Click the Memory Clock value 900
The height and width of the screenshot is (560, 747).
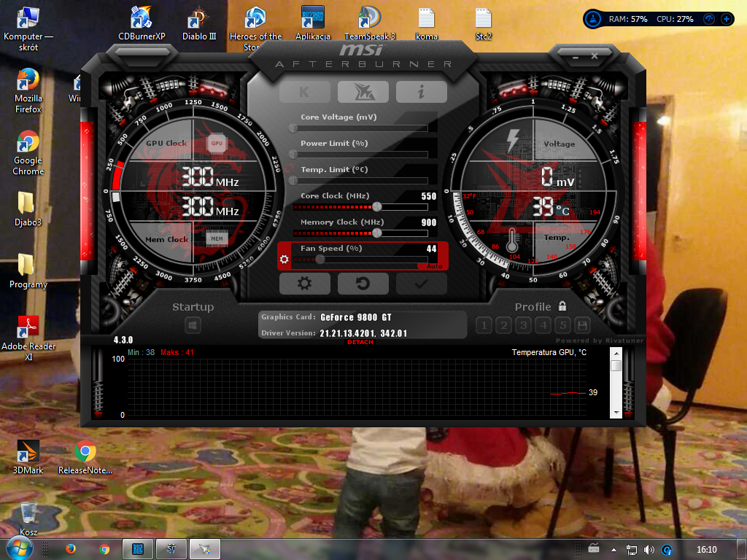point(429,222)
